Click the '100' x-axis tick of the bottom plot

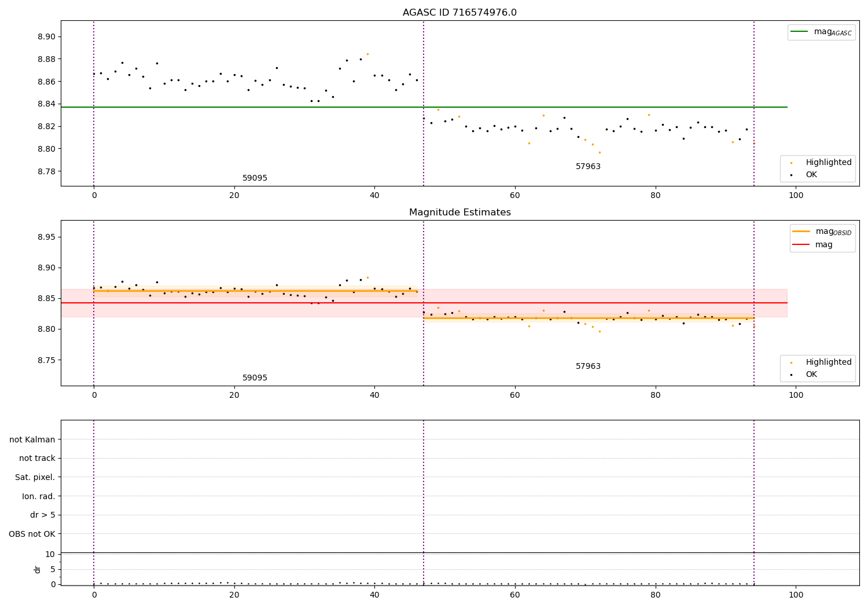click(796, 595)
